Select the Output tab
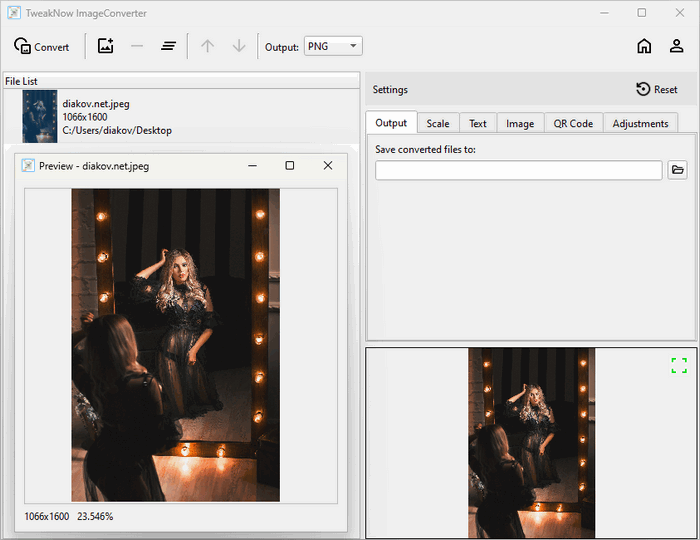 click(391, 123)
